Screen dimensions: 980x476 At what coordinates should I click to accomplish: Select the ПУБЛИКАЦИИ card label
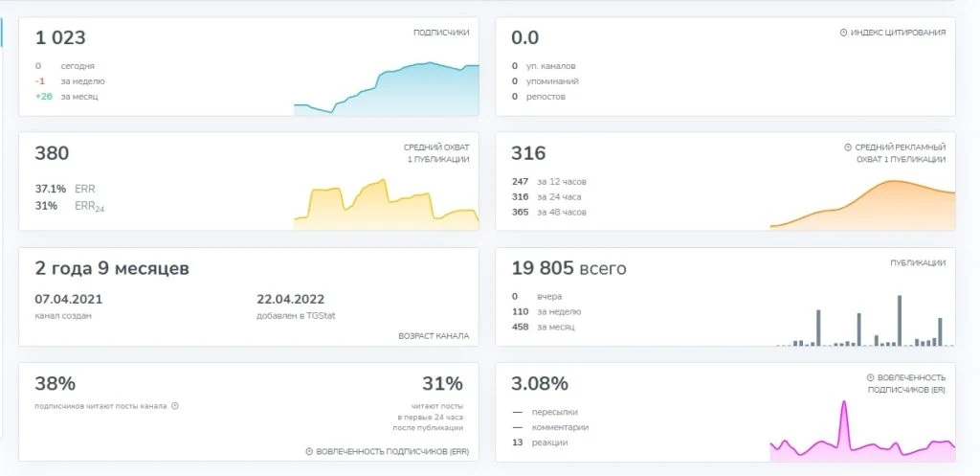tap(918, 263)
